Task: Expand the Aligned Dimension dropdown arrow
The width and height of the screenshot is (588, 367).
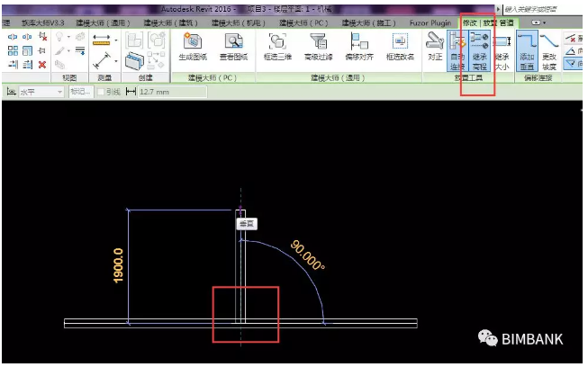Action: point(116,60)
